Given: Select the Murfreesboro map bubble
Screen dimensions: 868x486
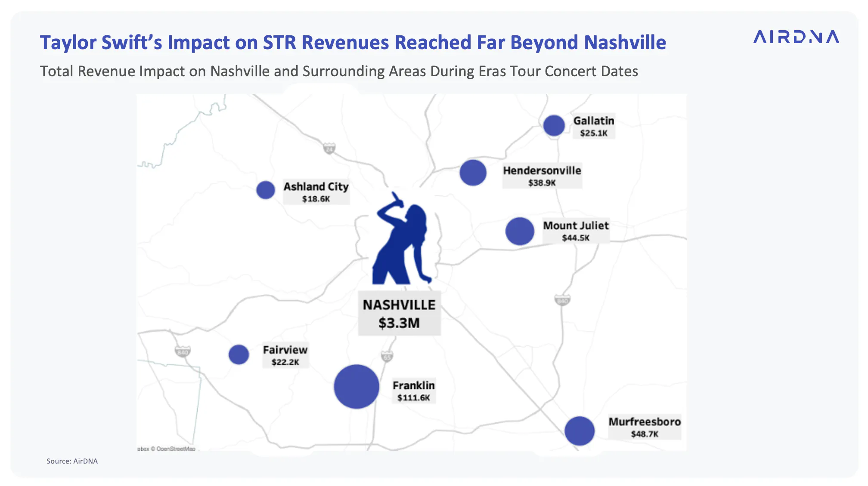Looking at the screenshot, I should point(580,431).
